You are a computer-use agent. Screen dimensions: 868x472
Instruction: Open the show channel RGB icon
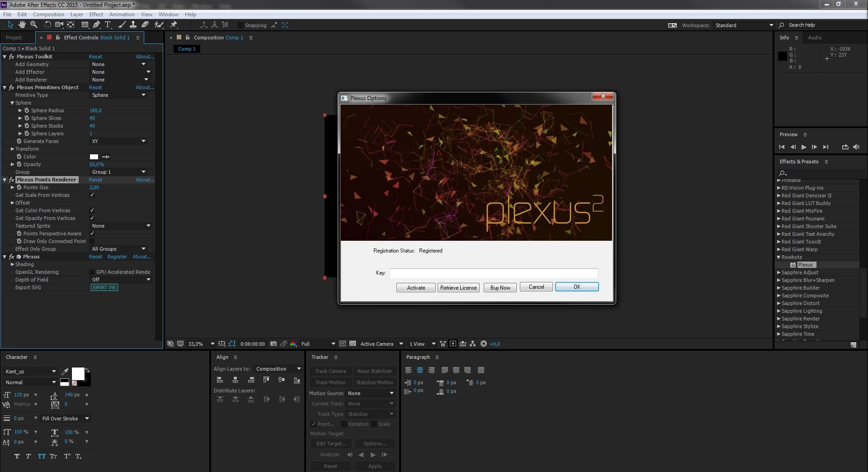coord(293,344)
